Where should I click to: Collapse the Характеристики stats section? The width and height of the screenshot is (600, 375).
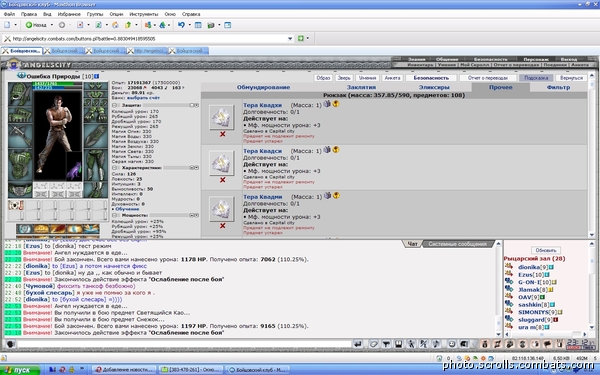114,168
